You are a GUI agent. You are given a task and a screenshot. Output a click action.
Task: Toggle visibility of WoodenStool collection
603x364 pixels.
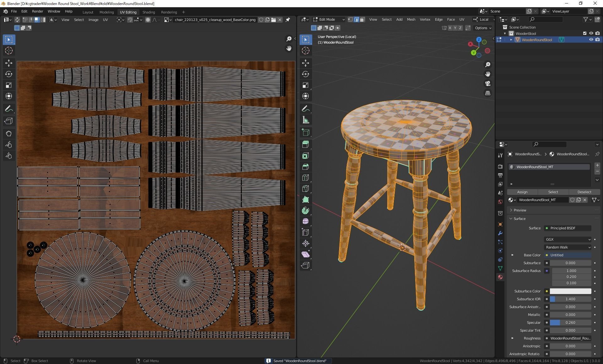[591, 34]
